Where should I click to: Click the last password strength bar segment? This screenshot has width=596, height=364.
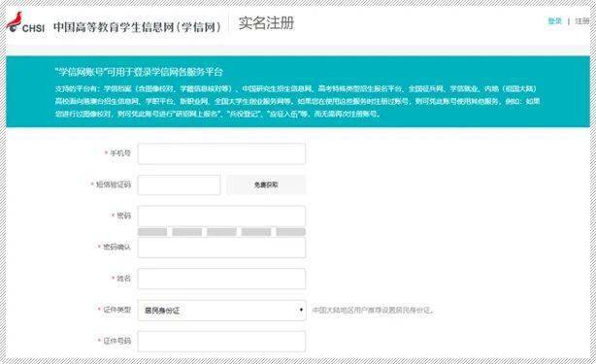click(291, 232)
